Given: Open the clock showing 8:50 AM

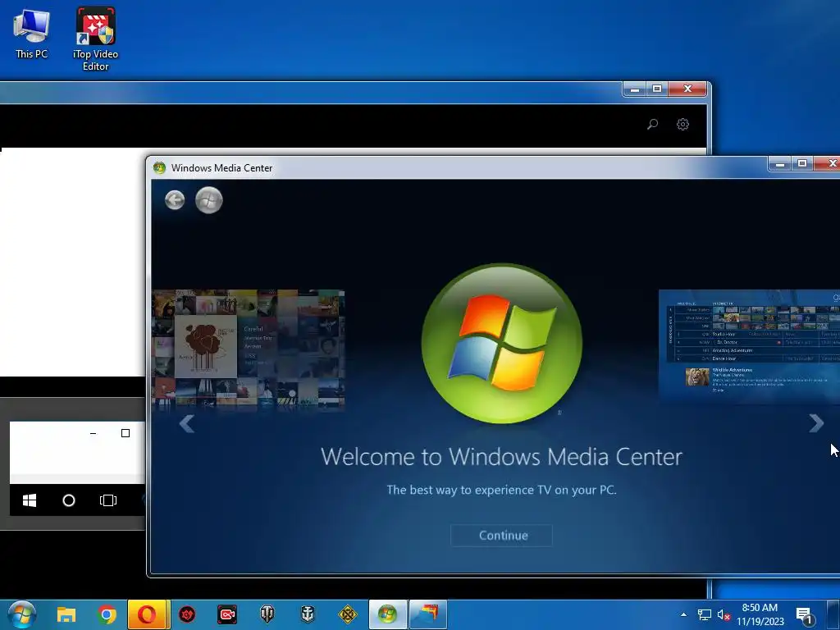Looking at the screenshot, I should point(760,614).
